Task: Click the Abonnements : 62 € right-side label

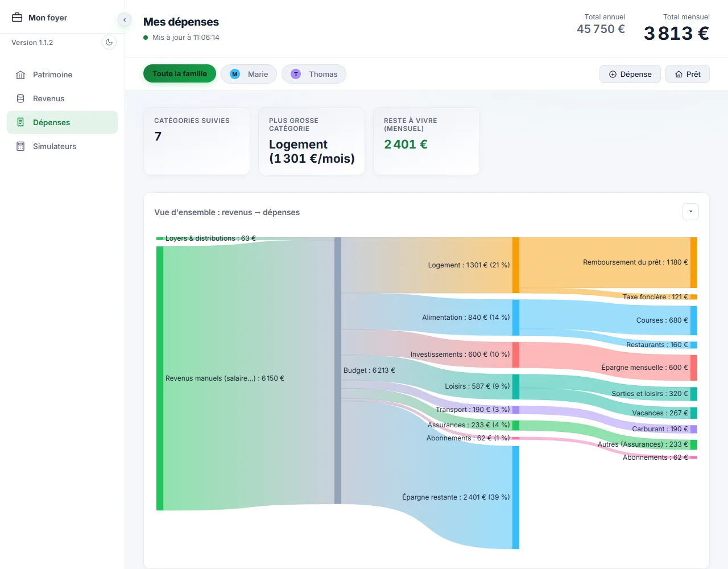Action: [x=655, y=457]
